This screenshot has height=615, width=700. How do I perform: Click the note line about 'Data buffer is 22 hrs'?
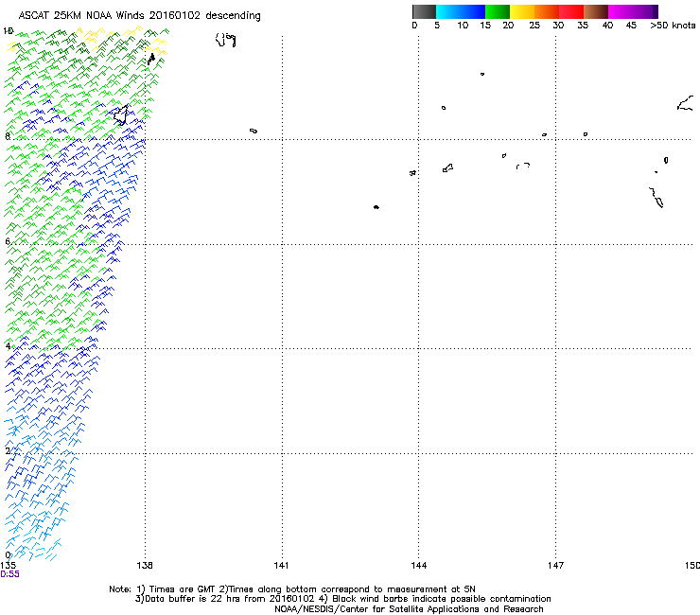[342, 599]
